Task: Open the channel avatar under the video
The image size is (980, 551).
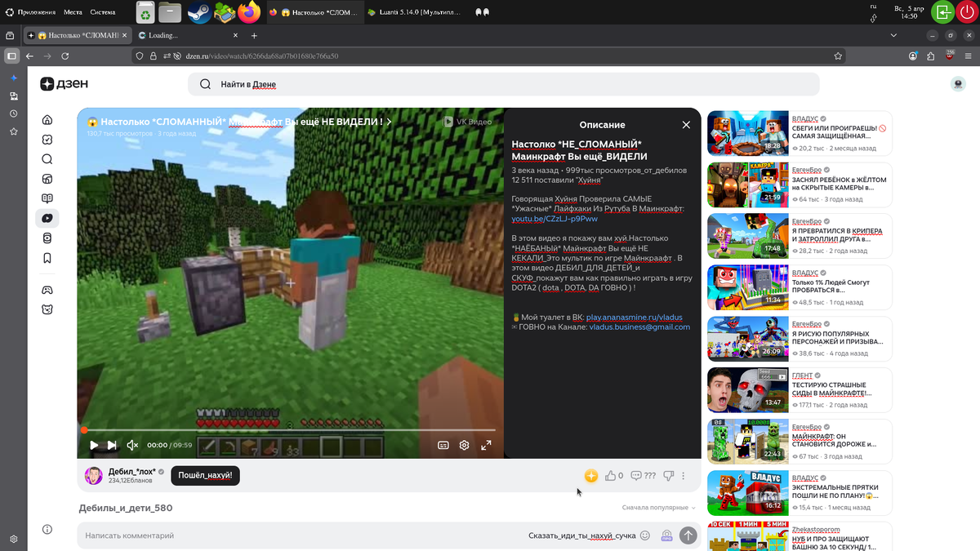Action: (94, 476)
